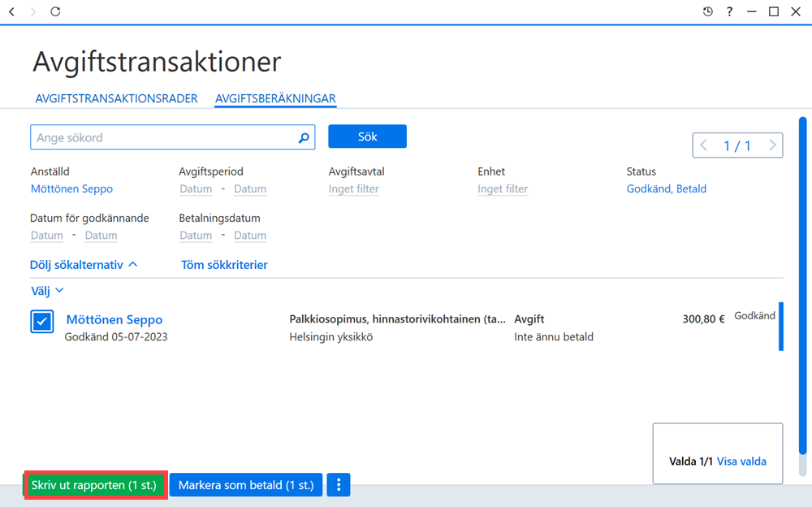Open the Enhet Inget filter selector
The image size is (812, 507).
(503, 188)
